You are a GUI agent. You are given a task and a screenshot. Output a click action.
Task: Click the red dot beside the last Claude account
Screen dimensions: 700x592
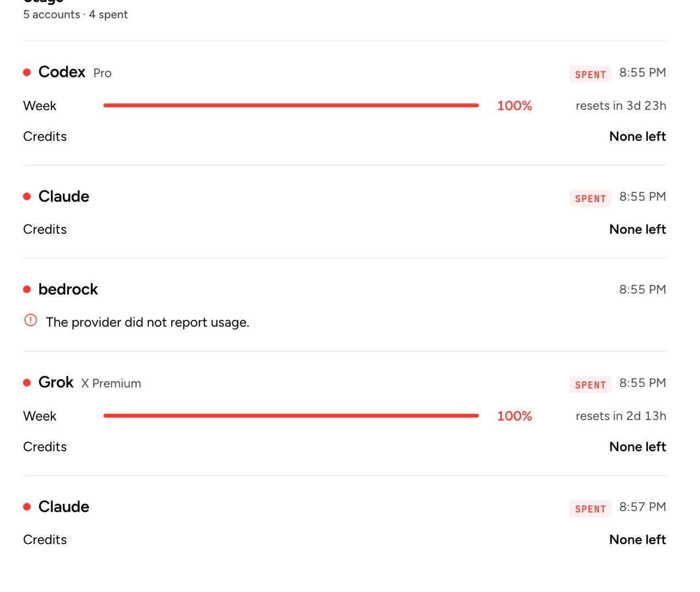point(27,507)
